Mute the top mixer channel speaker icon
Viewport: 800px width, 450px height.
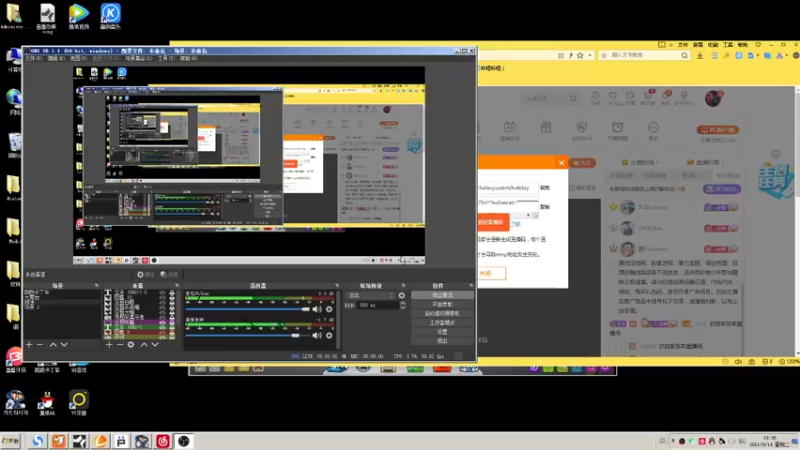click(317, 309)
